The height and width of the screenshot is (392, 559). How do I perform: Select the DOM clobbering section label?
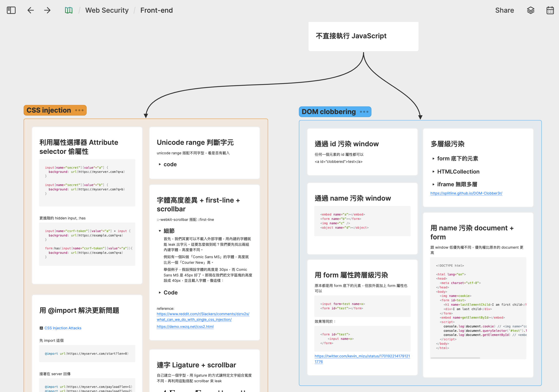(x=329, y=112)
